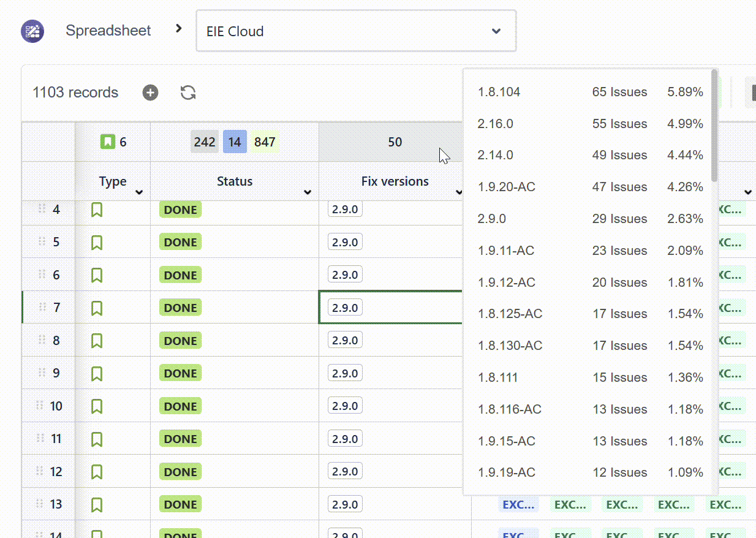Click the Spreadsheet app logo icon

pyautogui.click(x=32, y=31)
